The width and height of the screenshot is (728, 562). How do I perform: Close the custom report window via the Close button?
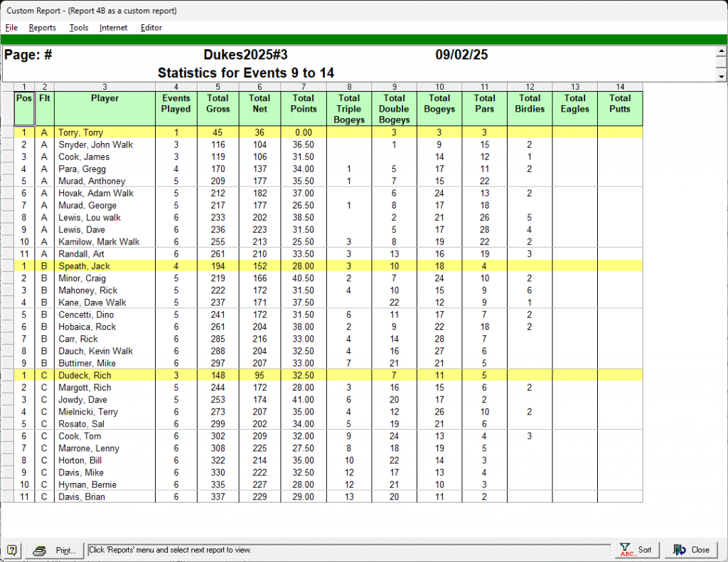coord(692,550)
